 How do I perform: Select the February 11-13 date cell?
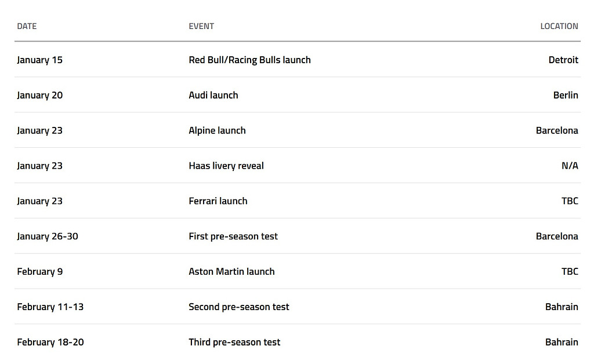tap(50, 307)
